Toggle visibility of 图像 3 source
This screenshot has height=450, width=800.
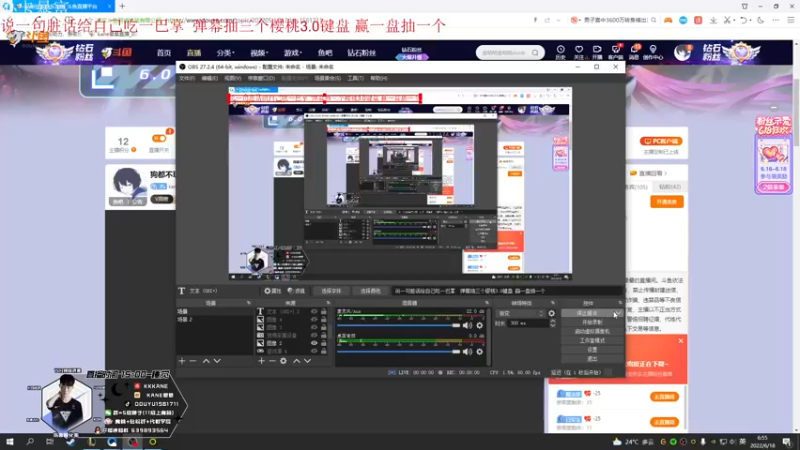[314, 328]
